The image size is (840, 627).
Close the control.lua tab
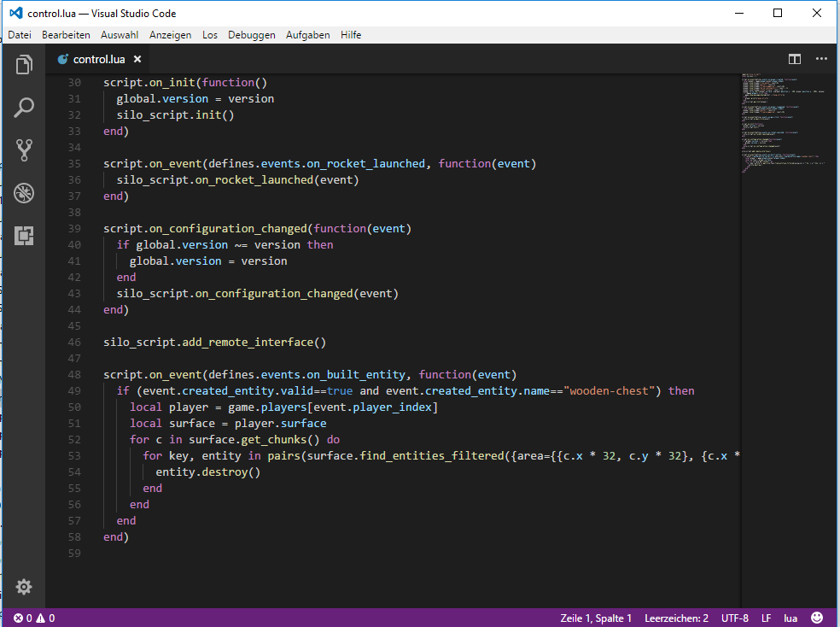[137, 59]
